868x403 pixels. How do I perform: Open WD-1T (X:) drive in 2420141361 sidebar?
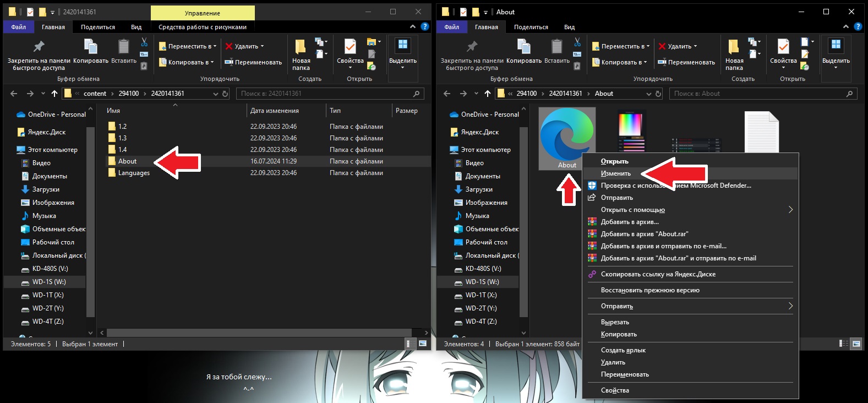point(48,295)
